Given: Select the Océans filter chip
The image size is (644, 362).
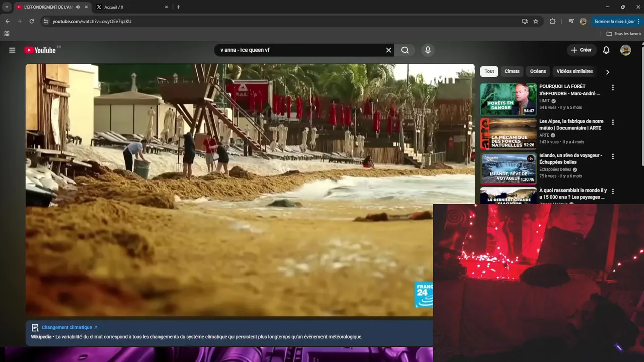Looking at the screenshot, I should coord(538,71).
